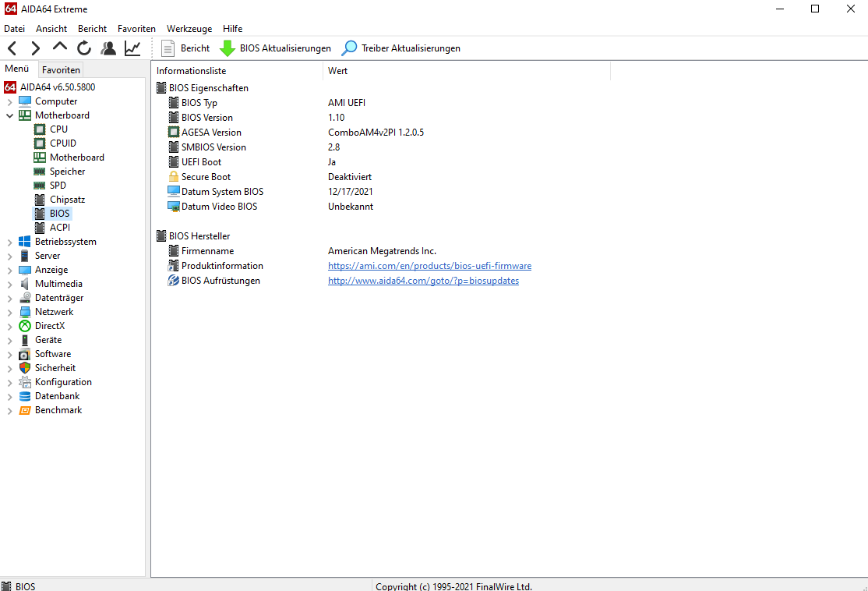
Task: Select the AGESA Version row
Action: tap(382, 133)
